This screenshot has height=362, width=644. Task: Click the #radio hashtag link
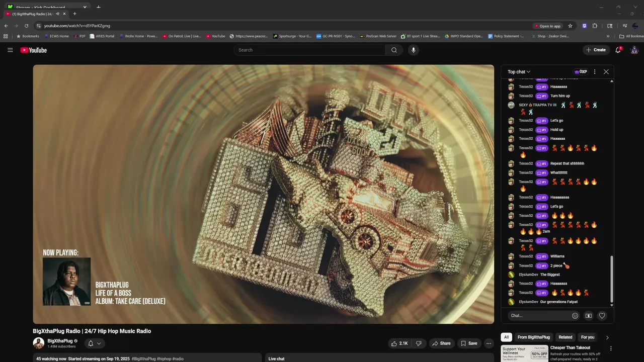click(x=178, y=359)
